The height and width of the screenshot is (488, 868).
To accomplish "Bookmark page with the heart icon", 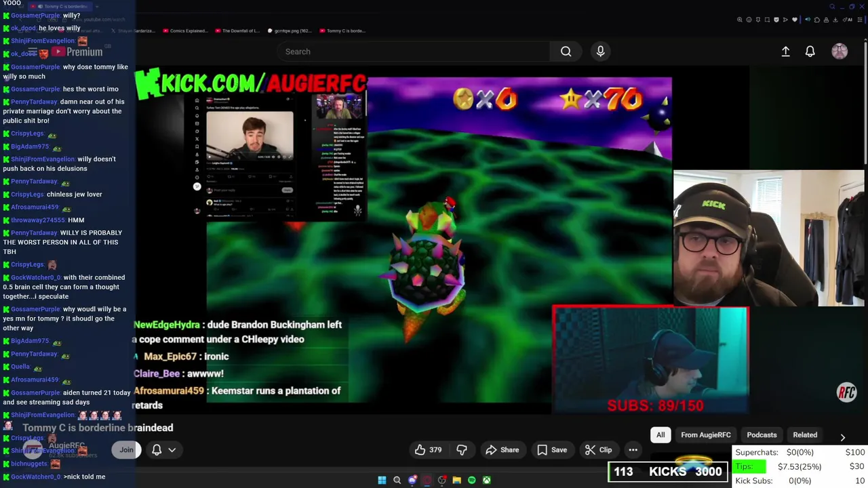I will [795, 20].
